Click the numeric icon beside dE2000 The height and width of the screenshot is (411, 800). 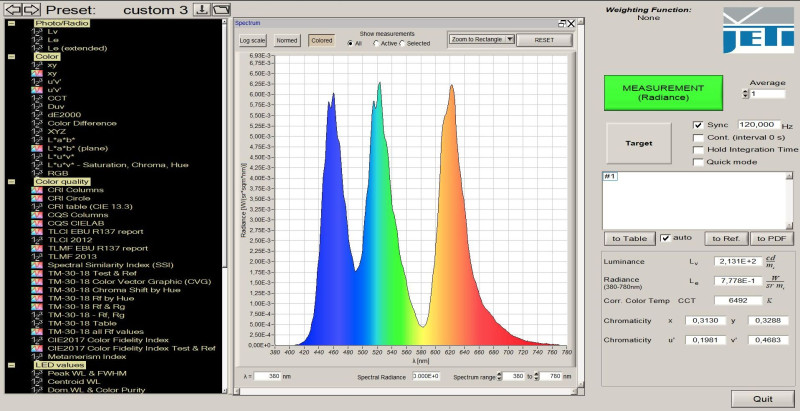tap(37, 115)
